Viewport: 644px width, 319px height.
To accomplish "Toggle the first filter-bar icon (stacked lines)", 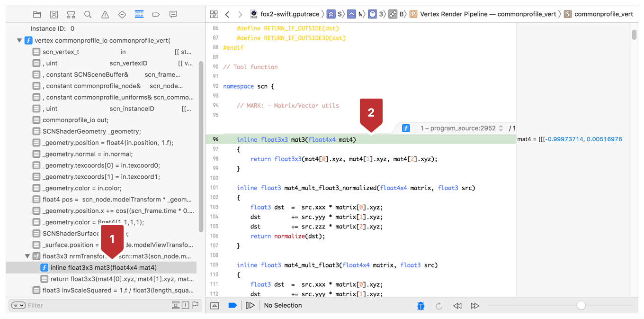I will (x=176, y=305).
